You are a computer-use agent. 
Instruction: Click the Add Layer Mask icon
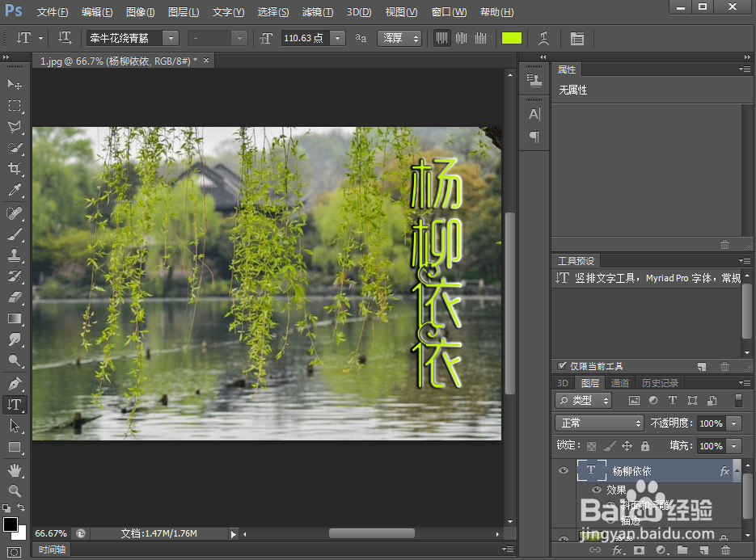(639, 549)
